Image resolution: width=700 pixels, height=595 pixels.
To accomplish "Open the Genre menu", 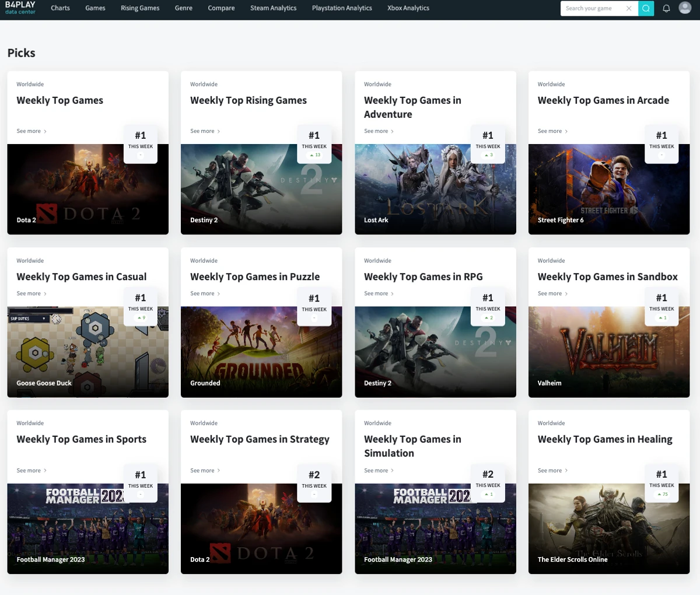I will point(183,8).
